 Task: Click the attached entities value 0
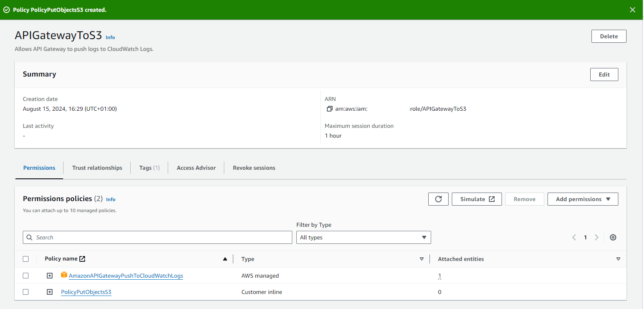[x=440, y=292]
